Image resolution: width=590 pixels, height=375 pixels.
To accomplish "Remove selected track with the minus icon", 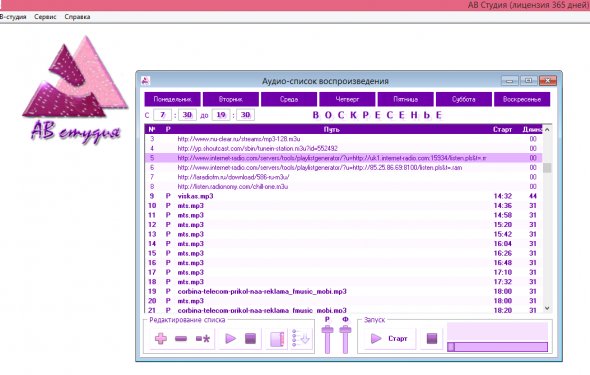I will pyautogui.click(x=181, y=339).
